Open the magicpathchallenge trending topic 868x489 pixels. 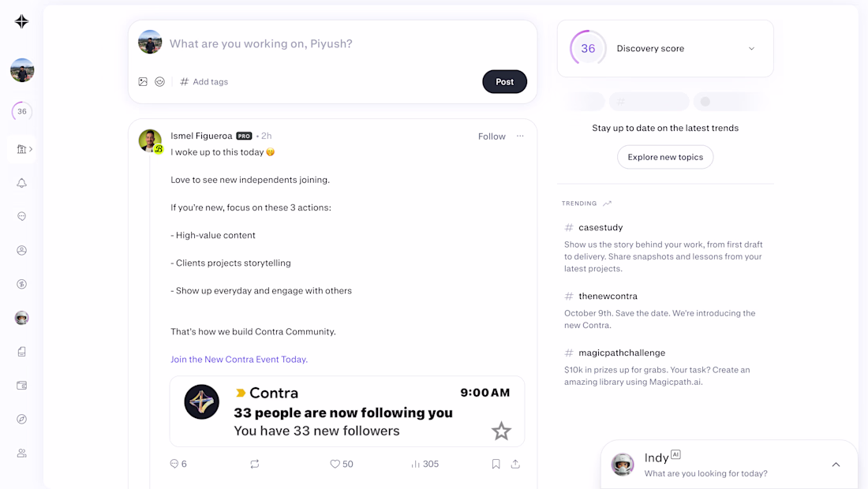pos(622,353)
